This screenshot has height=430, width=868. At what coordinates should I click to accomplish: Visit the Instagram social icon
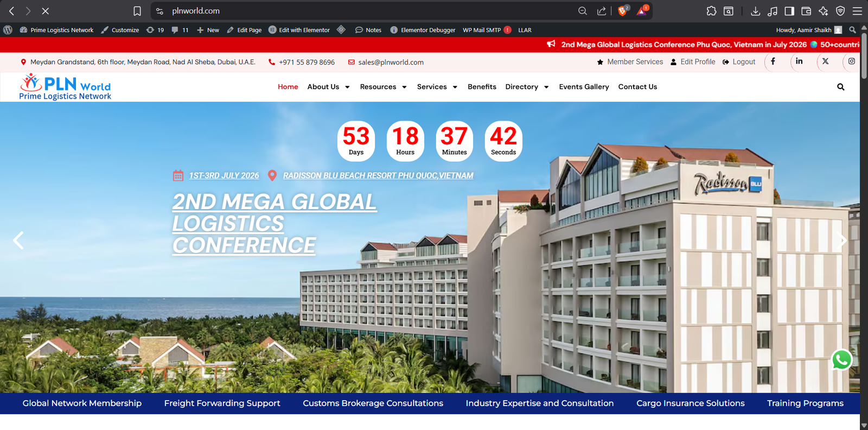tap(851, 61)
